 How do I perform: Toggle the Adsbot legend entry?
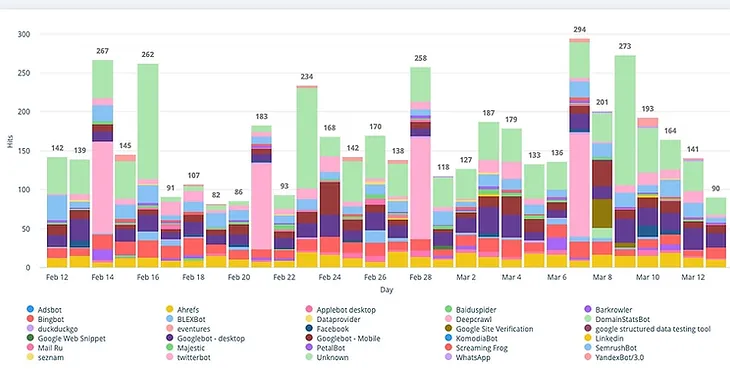coord(45,309)
